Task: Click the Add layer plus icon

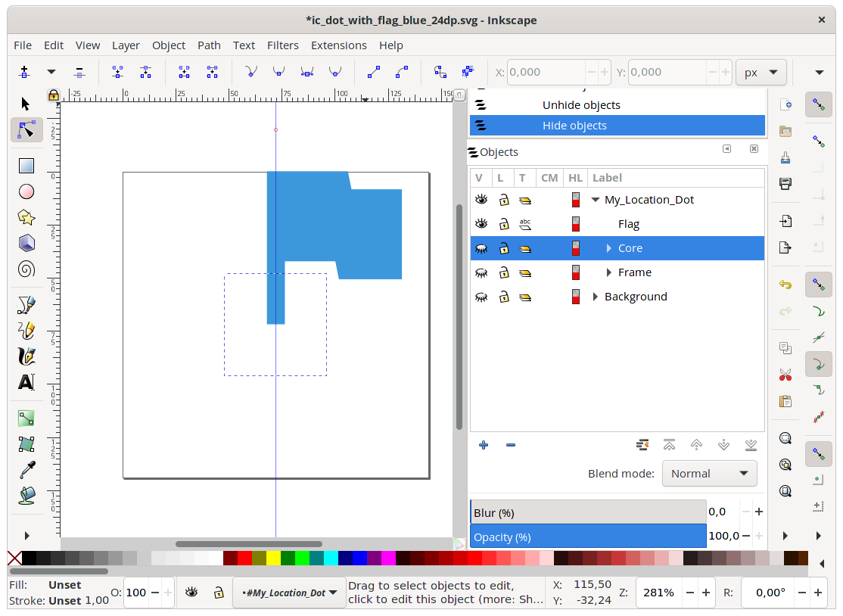Action: (x=484, y=445)
